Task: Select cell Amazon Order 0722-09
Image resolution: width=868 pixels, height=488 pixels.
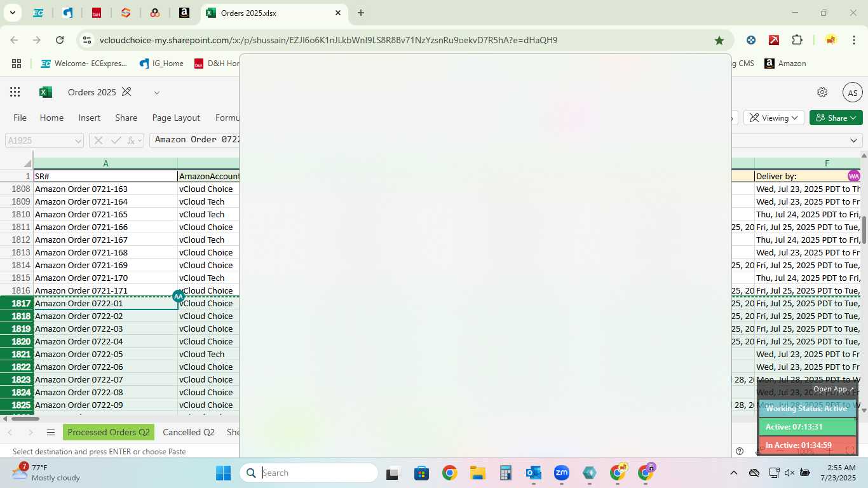Action: pos(105,405)
